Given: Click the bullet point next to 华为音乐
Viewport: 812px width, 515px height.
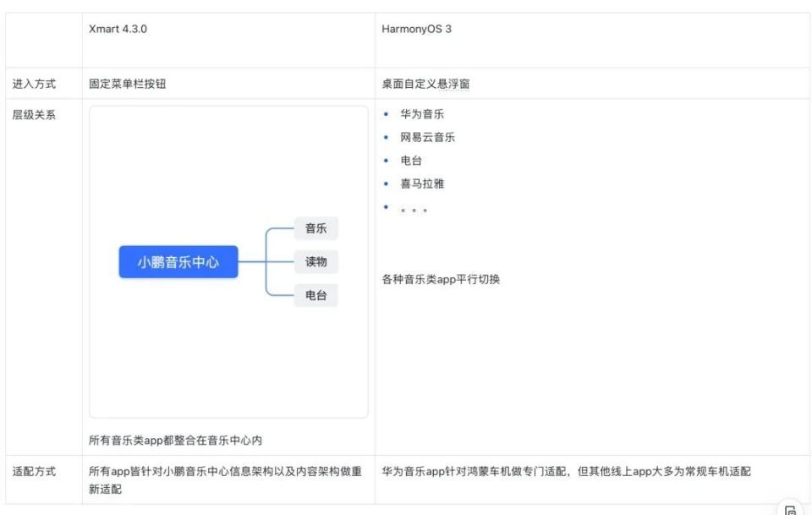Looking at the screenshot, I should [x=385, y=114].
